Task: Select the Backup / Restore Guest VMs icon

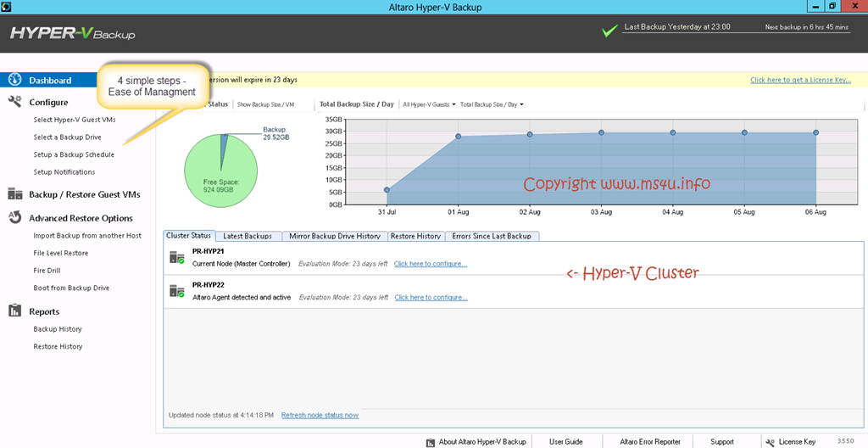Action: click(15, 194)
